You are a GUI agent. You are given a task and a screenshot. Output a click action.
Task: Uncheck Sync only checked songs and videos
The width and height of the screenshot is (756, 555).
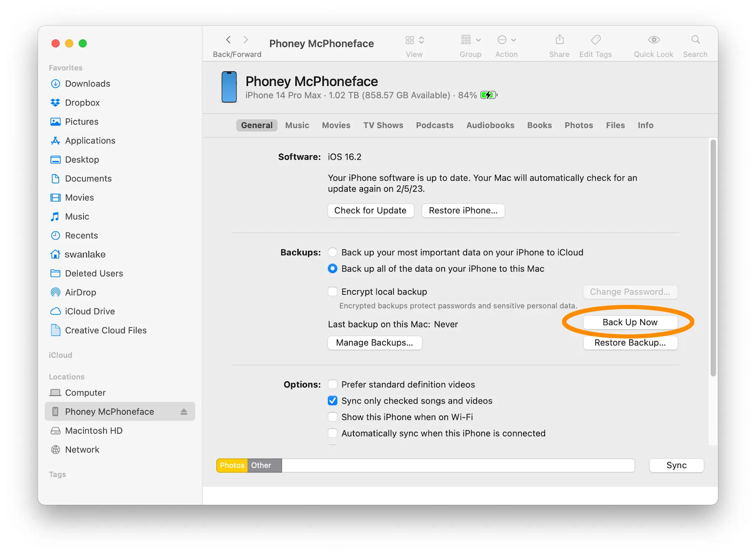pyautogui.click(x=333, y=401)
